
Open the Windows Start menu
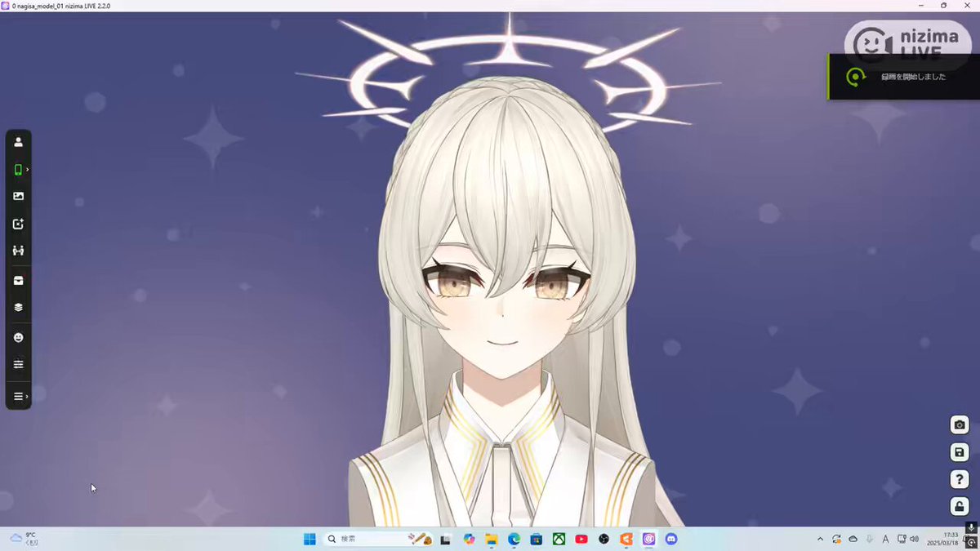pyautogui.click(x=310, y=539)
